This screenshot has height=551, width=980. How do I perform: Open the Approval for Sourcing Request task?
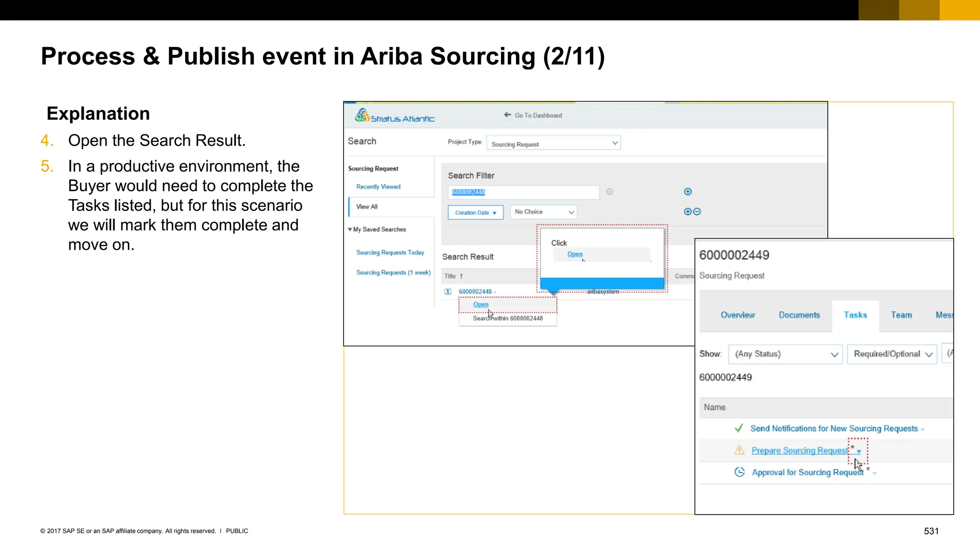pyautogui.click(x=808, y=473)
